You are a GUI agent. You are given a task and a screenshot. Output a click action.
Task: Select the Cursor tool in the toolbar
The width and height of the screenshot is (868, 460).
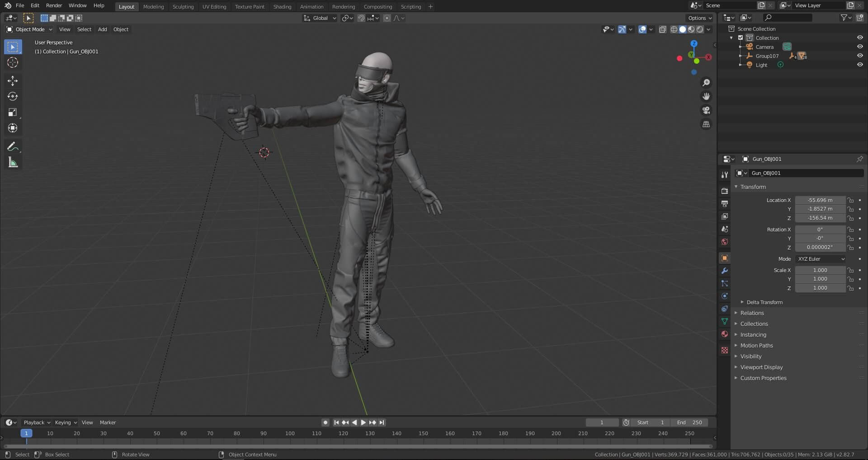[x=13, y=62]
